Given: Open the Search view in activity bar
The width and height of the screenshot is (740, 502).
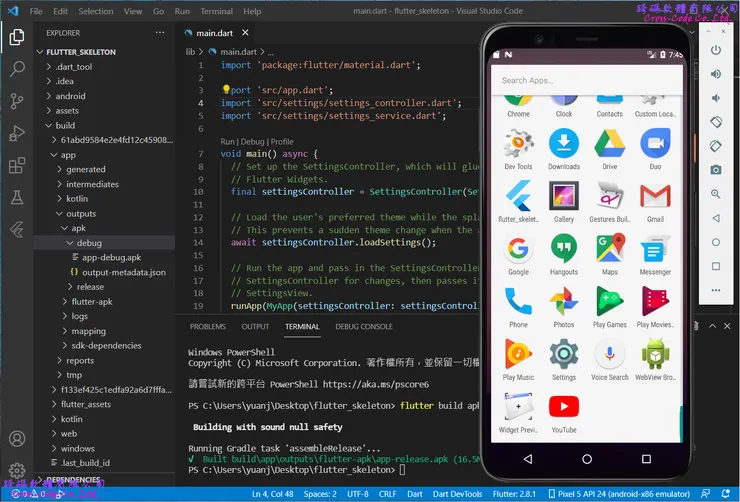Looking at the screenshot, I should click(17, 69).
